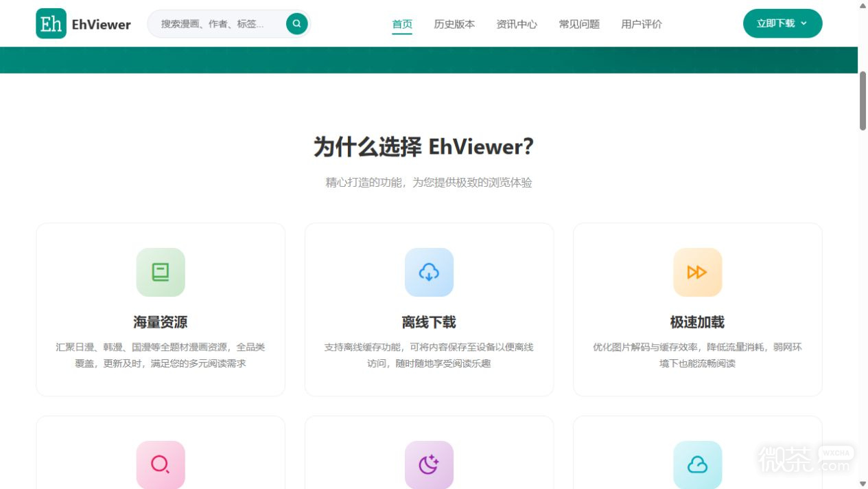Click the green book icon for 海量资源
Screen dimensions: 868x489
(161, 272)
